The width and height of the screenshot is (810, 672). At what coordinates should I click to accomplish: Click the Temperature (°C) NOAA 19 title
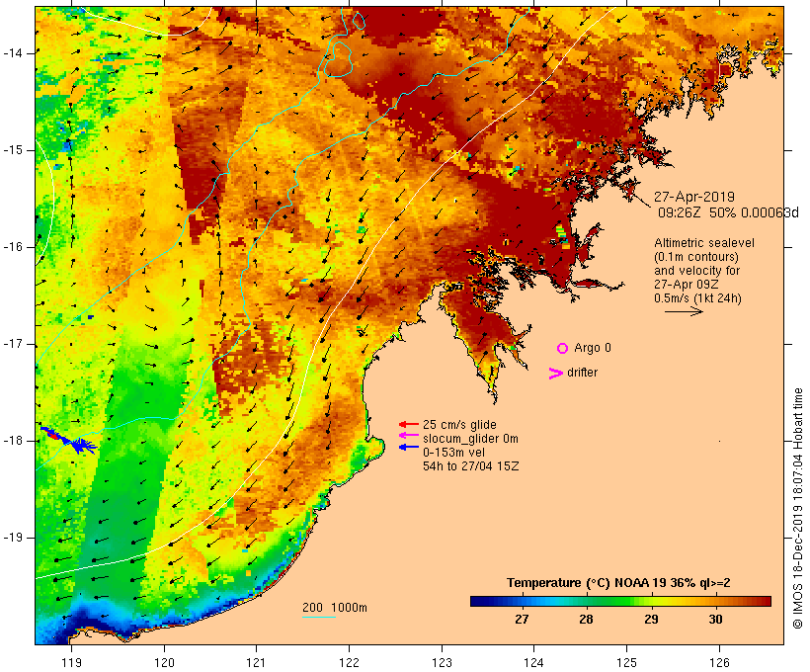tap(618, 583)
